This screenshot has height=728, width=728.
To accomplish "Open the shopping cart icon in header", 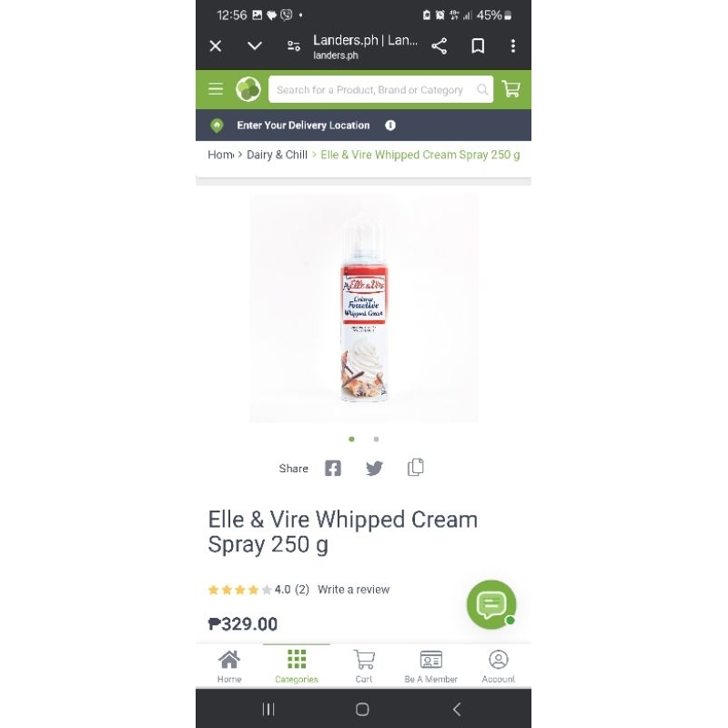I will (x=511, y=88).
